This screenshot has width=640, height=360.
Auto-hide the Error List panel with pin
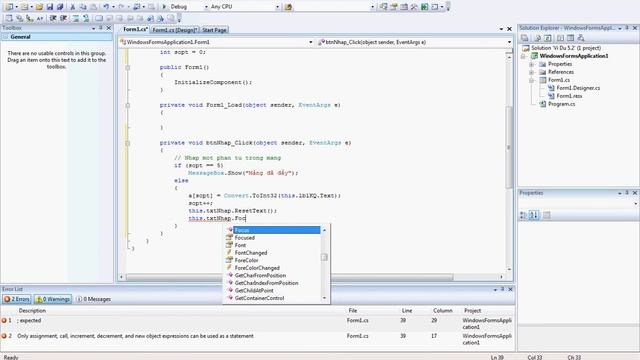click(502, 289)
